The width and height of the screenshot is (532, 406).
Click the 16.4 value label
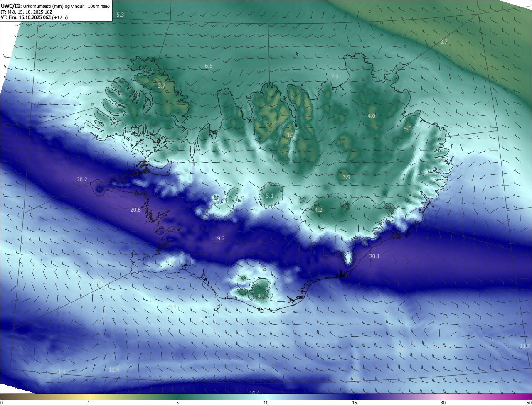coord(254,393)
